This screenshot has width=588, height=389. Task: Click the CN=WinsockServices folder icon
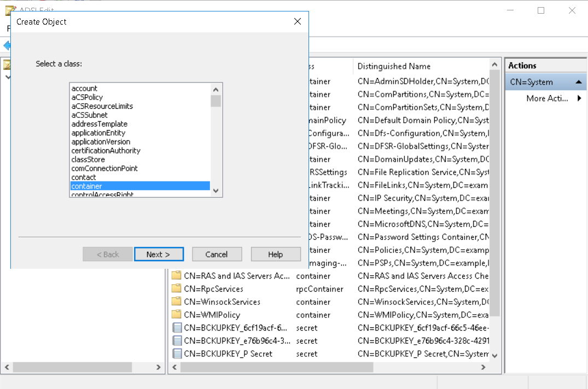click(176, 302)
